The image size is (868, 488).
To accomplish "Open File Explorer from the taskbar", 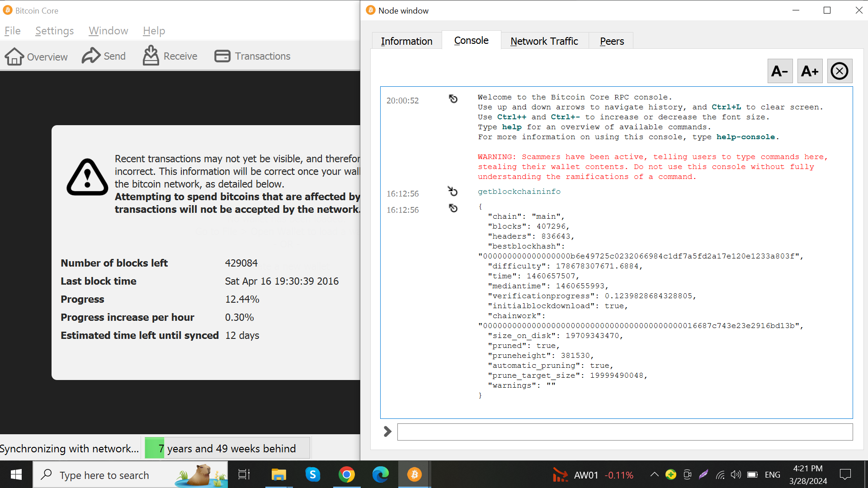I will point(278,474).
